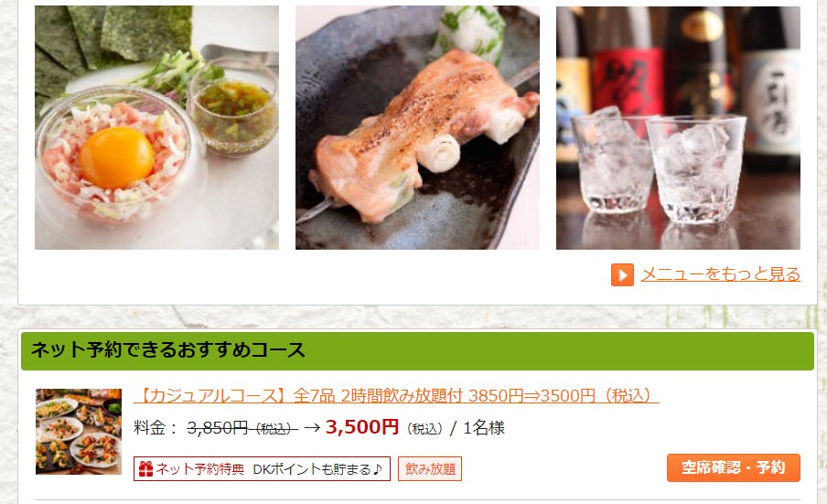Click the ネット予約できるおすすめコース header bar
827x504 pixels.
point(417,350)
